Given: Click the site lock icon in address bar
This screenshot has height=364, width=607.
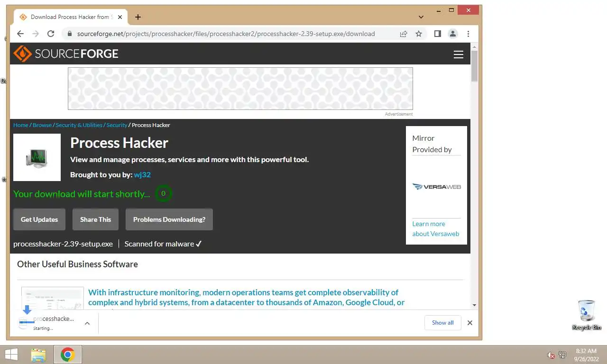Looking at the screenshot, I should point(70,34).
